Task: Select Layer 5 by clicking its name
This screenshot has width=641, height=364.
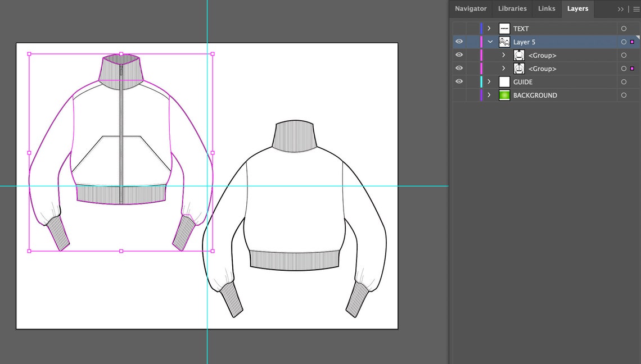Action: pos(525,42)
